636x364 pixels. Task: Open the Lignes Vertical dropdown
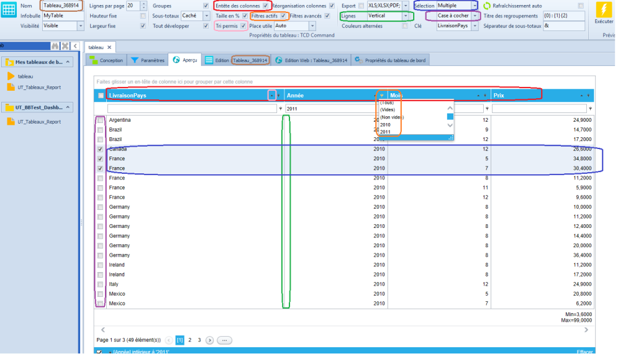405,16
